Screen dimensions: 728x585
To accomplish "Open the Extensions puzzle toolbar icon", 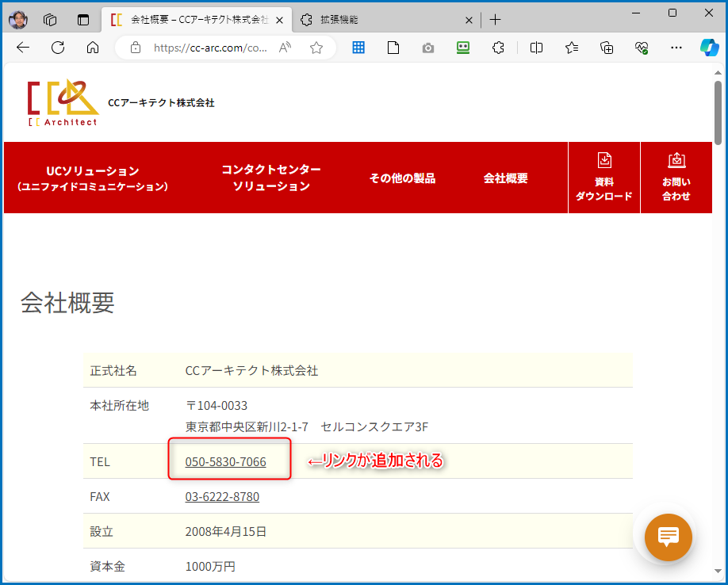I will (498, 48).
